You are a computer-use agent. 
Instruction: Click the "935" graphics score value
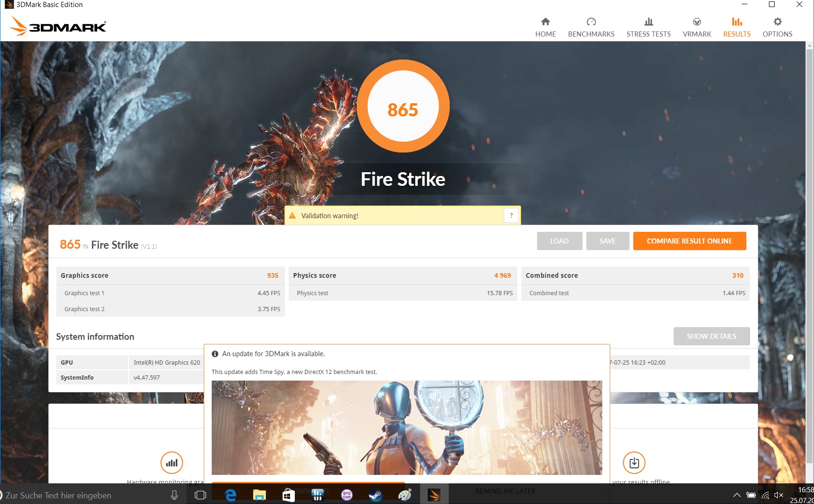coord(273,275)
